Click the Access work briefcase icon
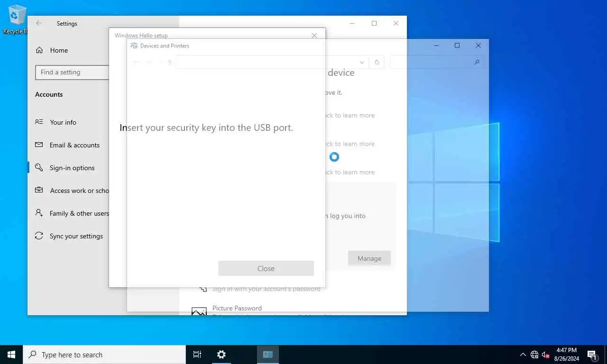This screenshot has width=607, height=364. click(x=39, y=190)
